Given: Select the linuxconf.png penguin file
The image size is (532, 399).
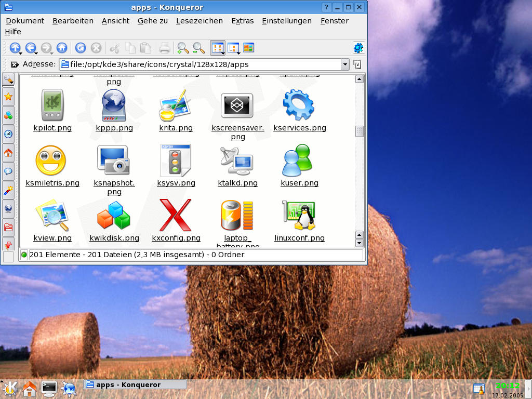Looking at the screenshot, I should point(299,220).
